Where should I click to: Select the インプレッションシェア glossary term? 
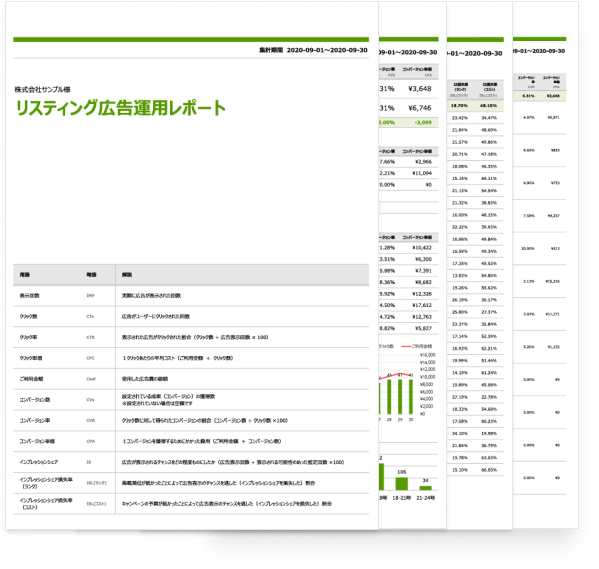pos(39,462)
